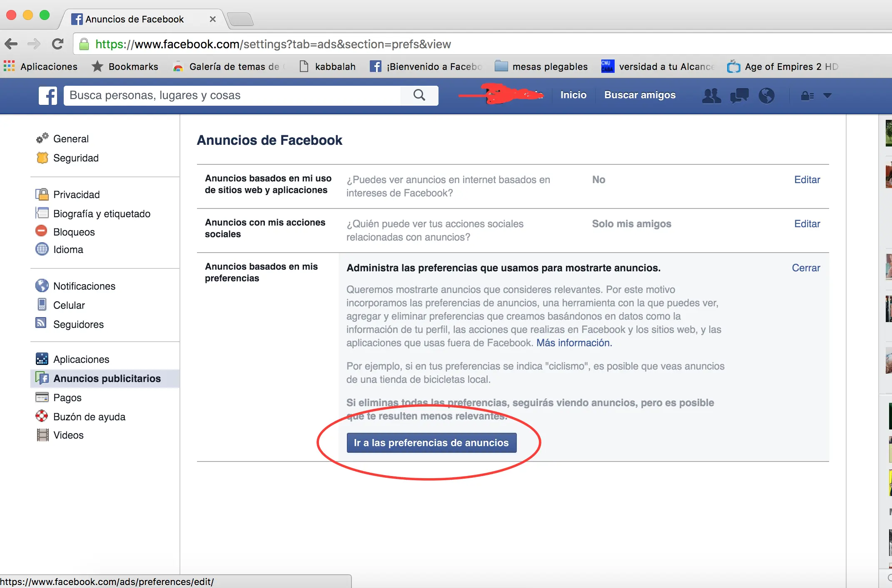Select Anuncios publicitarios in the sidebar
The width and height of the screenshot is (892, 588).
pyautogui.click(x=105, y=378)
